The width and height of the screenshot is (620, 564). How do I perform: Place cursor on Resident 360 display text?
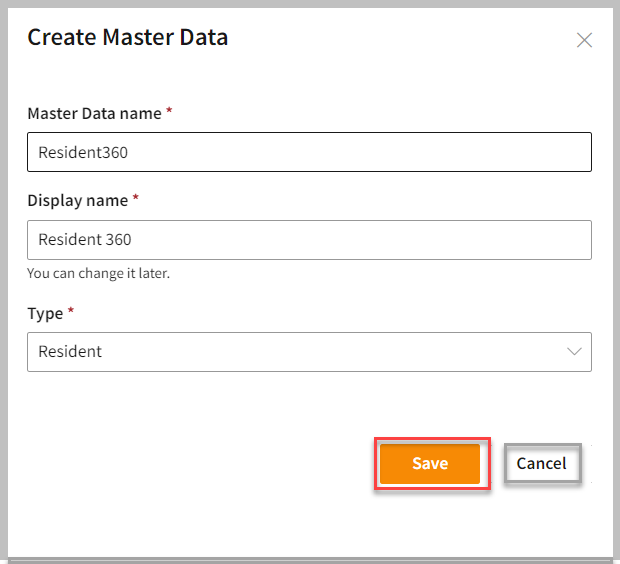click(x=85, y=240)
